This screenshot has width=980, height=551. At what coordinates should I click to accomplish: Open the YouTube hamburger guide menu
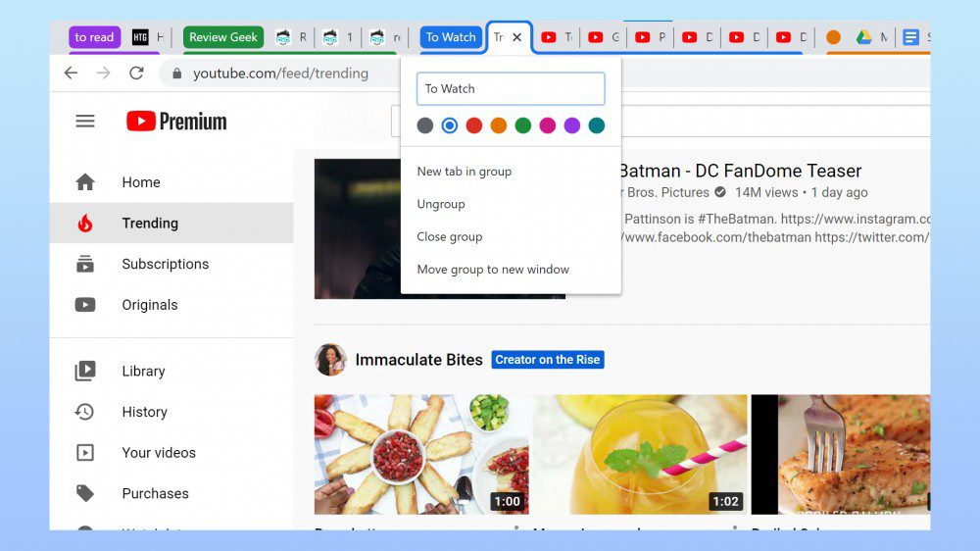point(85,122)
